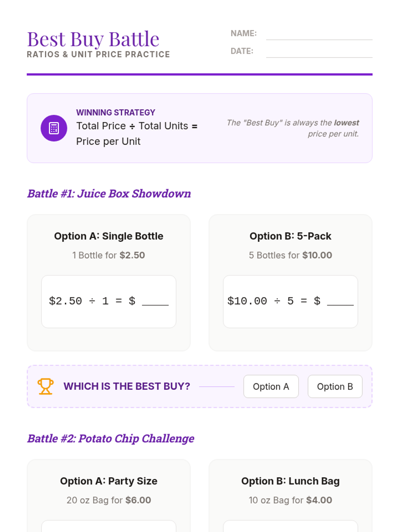Click the Option B: Lunch Bag card title
The height and width of the screenshot is (532, 399).
(290, 481)
